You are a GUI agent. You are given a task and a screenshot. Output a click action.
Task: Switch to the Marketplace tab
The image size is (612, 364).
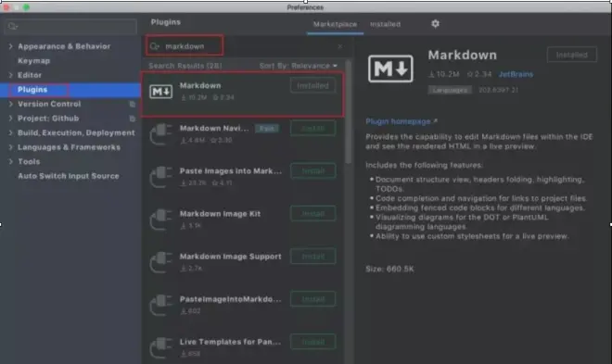(335, 24)
